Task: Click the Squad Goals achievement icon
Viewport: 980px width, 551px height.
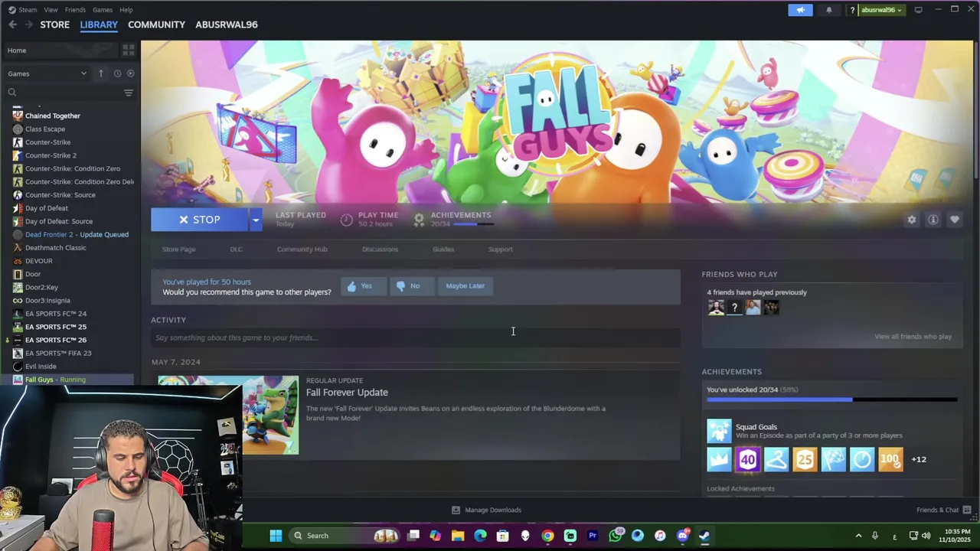Action: click(x=719, y=431)
